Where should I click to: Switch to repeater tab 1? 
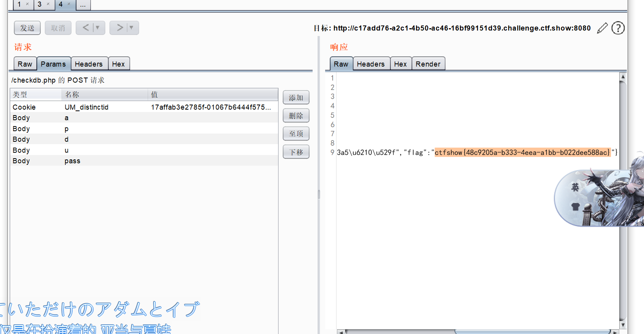(x=19, y=4)
